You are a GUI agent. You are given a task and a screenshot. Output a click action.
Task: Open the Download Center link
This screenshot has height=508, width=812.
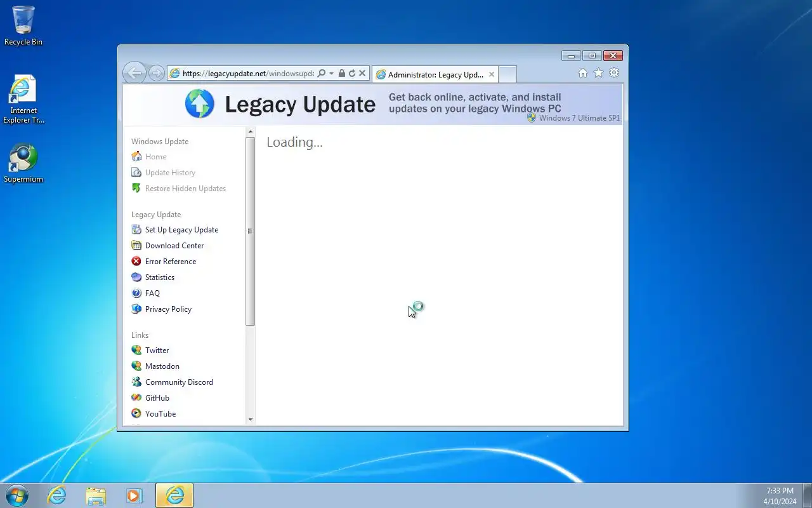click(174, 246)
